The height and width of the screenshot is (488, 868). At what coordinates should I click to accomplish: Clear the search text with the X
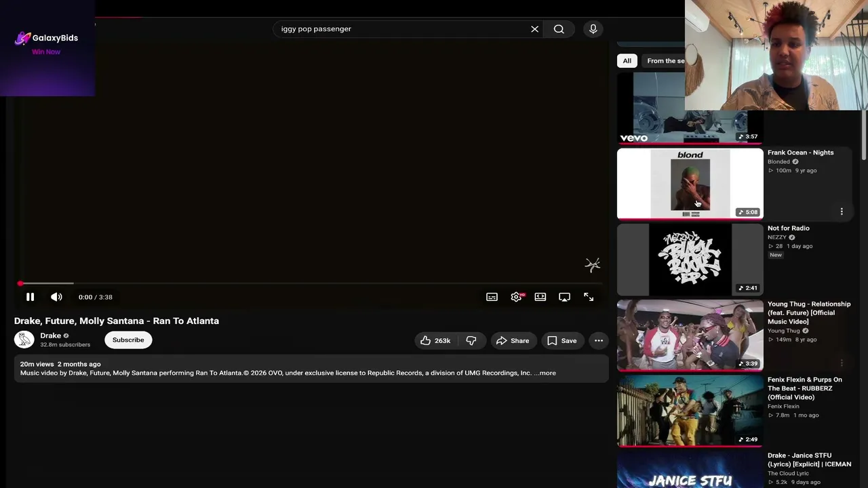point(534,29)
